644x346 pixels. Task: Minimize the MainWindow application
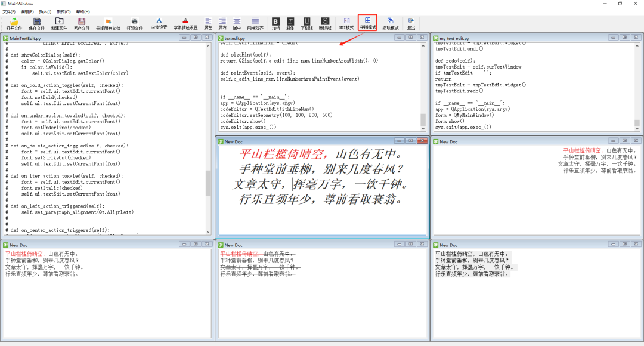click(x=605, y=4)
